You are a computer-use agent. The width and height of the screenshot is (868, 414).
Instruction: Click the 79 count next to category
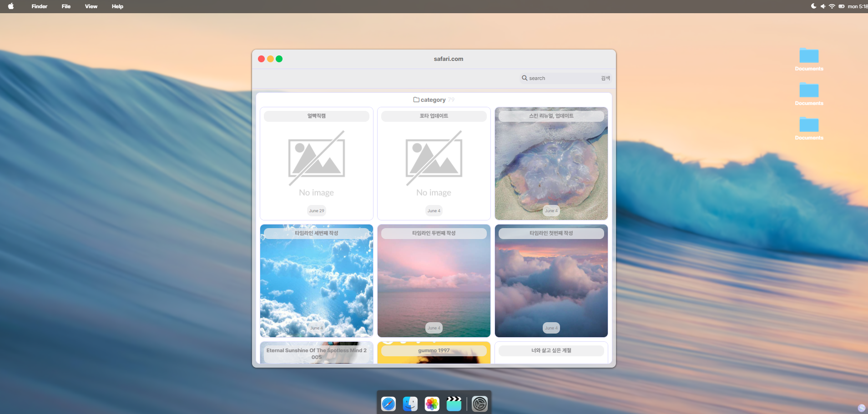[x=451, y=100]
